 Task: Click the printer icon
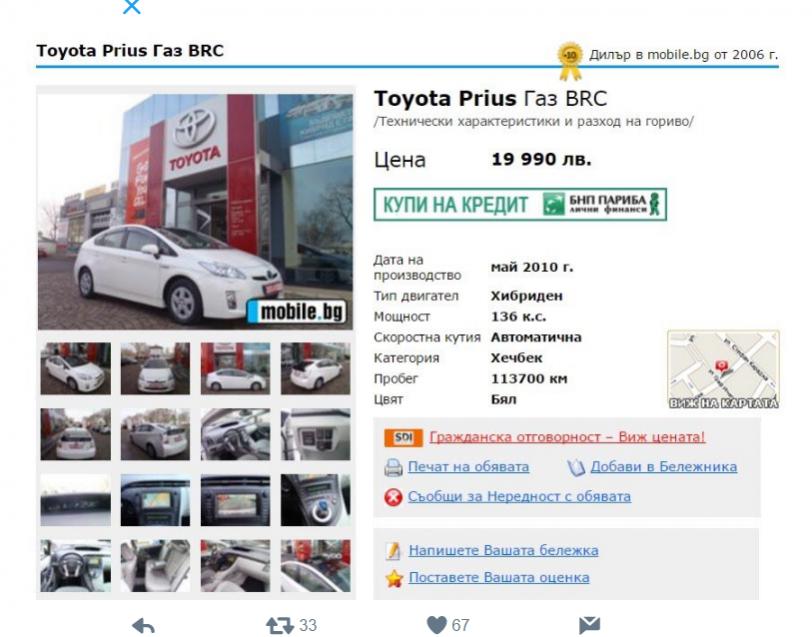394,468
